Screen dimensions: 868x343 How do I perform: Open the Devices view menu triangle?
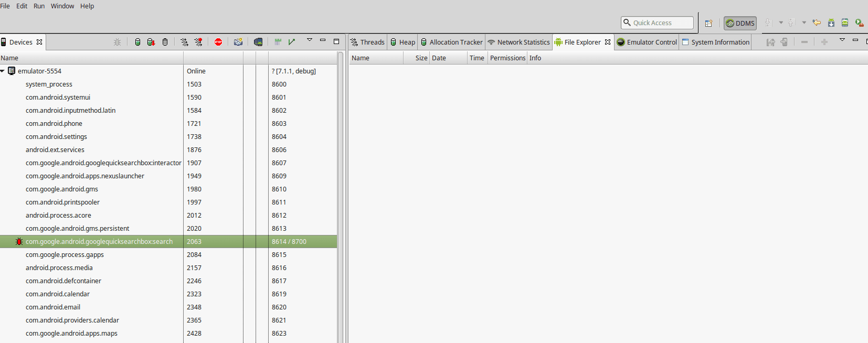pyautogui.click(x=310, y=40)
